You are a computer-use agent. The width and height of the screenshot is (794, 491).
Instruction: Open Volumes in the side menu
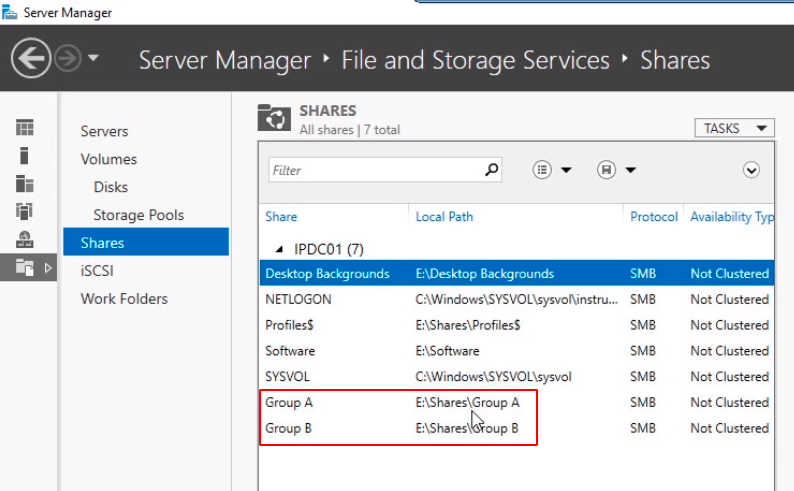point(108,159)
